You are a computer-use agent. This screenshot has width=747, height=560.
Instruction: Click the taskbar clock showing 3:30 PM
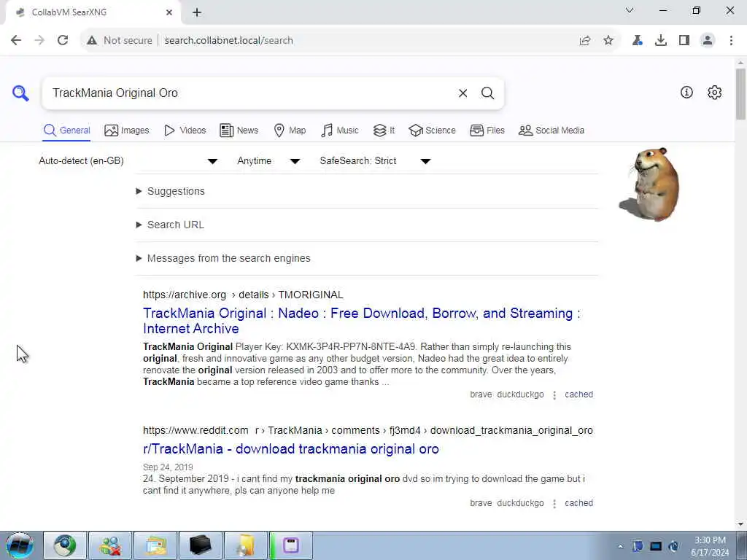tap(710, 546)
